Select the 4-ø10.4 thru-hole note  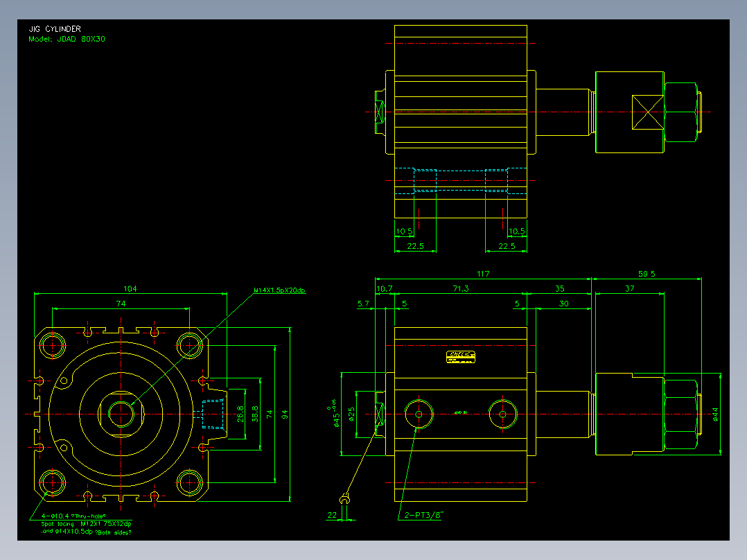point(73,516)
